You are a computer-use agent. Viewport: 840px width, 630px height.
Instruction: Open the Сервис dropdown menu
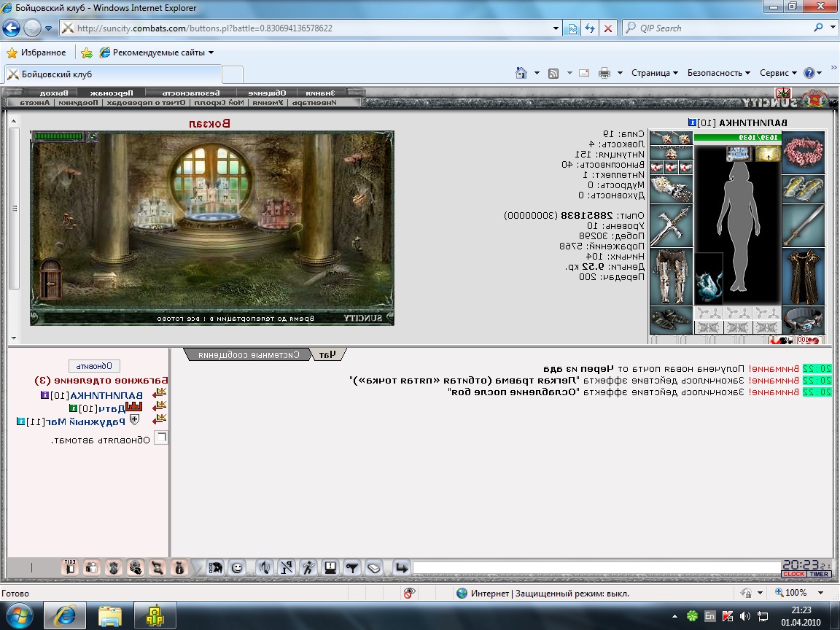[x=779, y=73]
